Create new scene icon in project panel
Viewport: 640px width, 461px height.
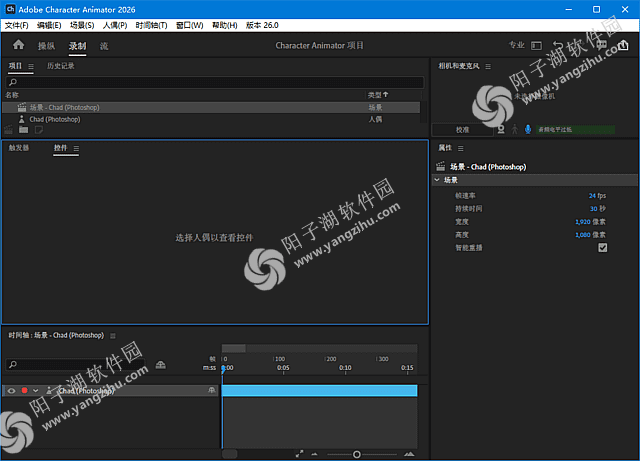click(x=9, y=130)
